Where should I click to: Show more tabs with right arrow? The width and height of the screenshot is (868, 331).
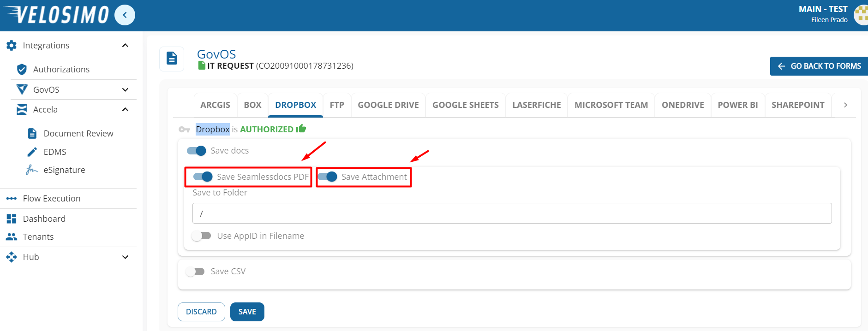(x=845, y=105)
